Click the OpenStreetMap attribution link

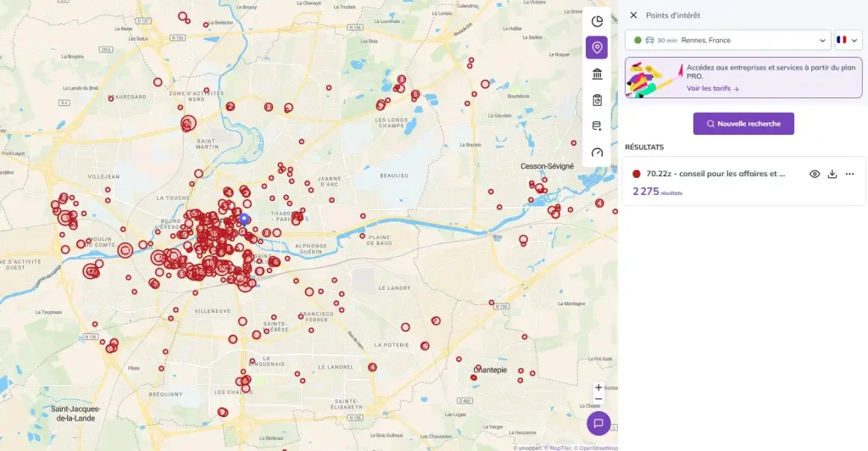pos(598,448)
